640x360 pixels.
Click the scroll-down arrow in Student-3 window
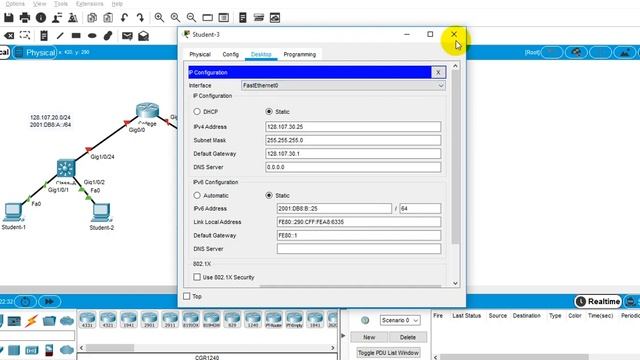pos(456,284)
